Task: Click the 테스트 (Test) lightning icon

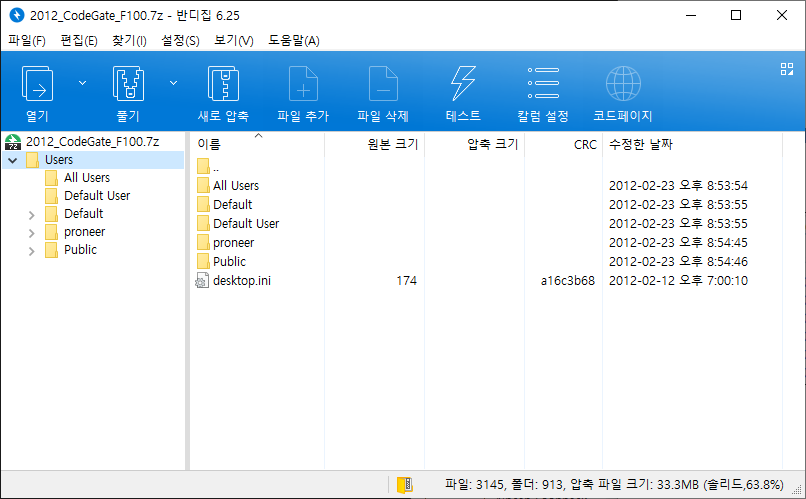Action: click(463, 84)
